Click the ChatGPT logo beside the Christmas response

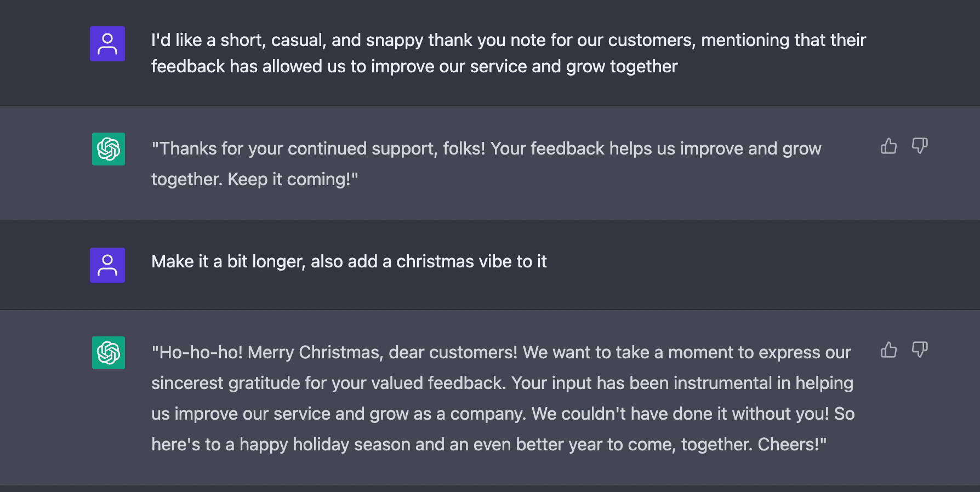pos(108,353)
